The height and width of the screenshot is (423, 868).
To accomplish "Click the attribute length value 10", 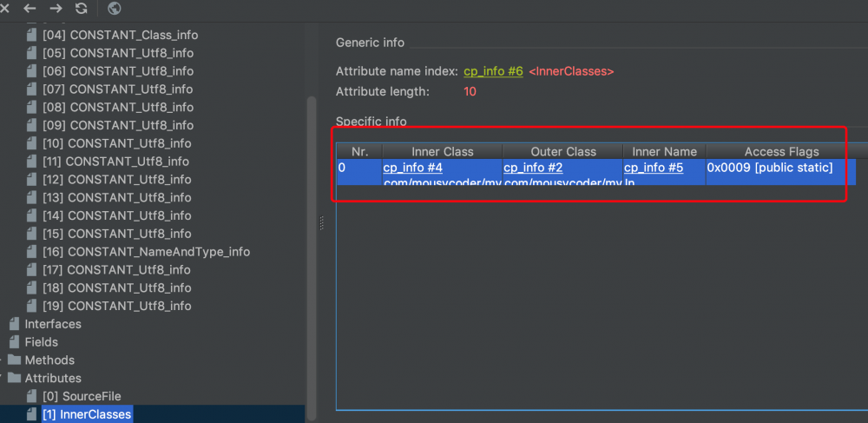I will pyautogui.click(x=470, y=91).
